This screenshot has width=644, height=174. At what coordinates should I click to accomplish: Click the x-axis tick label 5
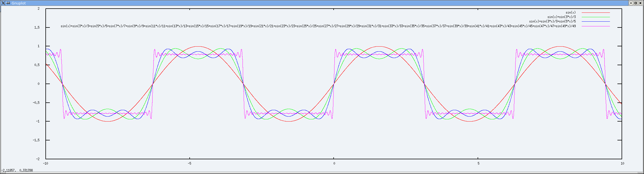pyautogui.click(x=478, y=163)
